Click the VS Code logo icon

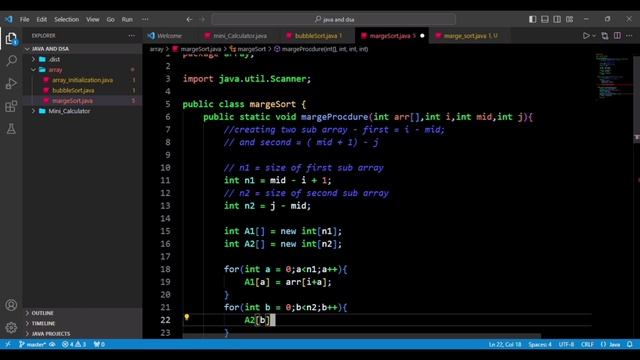pyautogui.click(x=9, y=19)
